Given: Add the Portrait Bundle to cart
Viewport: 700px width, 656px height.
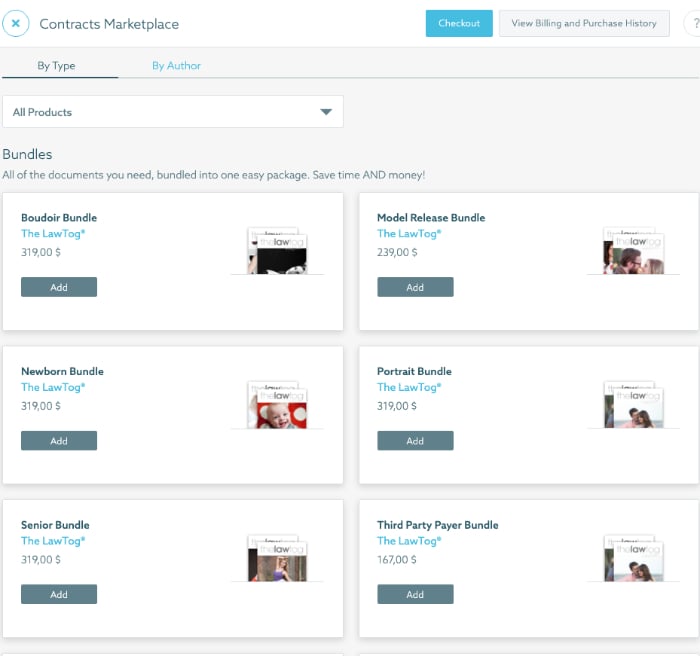Looking at the screenshot, I should pyautogui.click(x=415, y=441).
